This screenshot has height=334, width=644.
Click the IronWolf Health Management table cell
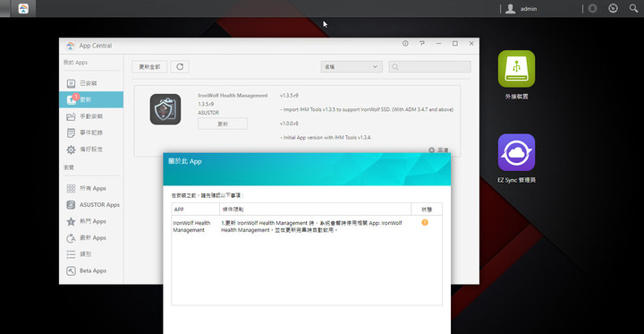click(x=191, y=227)
